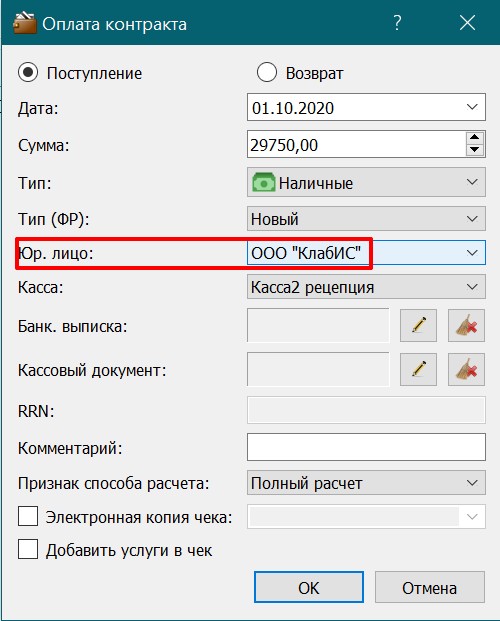The height and width of the screenshot is (621, 500).
Task: Clear the cash document with broom icon
Action: [x=466, y=370]
